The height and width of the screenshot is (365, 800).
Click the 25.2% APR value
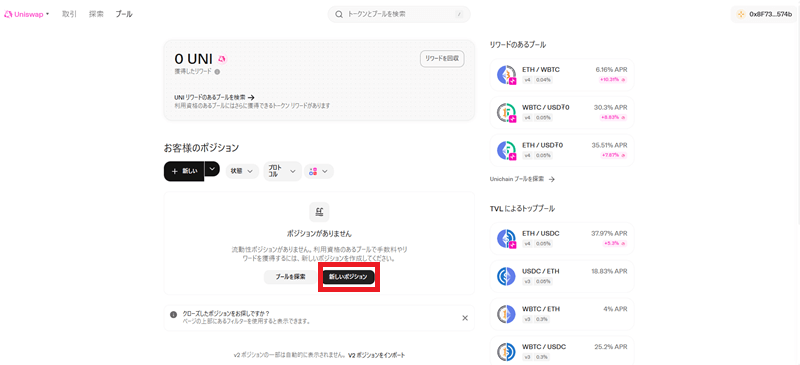click(x=611, y=347)
